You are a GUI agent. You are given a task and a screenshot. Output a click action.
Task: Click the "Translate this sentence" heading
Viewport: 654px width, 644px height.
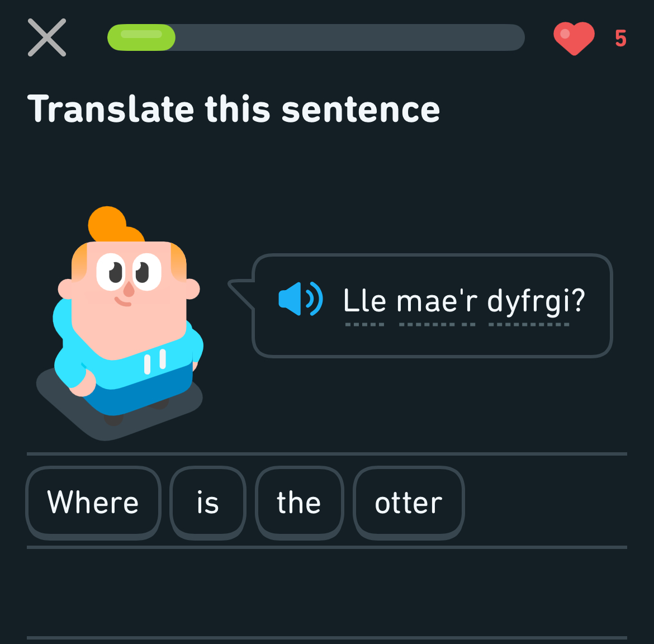tap(234, 108)
